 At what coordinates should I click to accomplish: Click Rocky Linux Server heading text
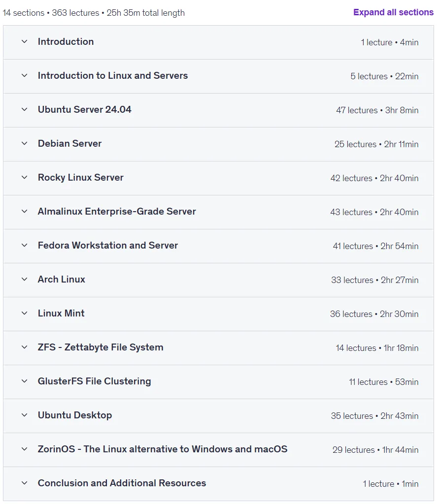click(x=81, y=177)
